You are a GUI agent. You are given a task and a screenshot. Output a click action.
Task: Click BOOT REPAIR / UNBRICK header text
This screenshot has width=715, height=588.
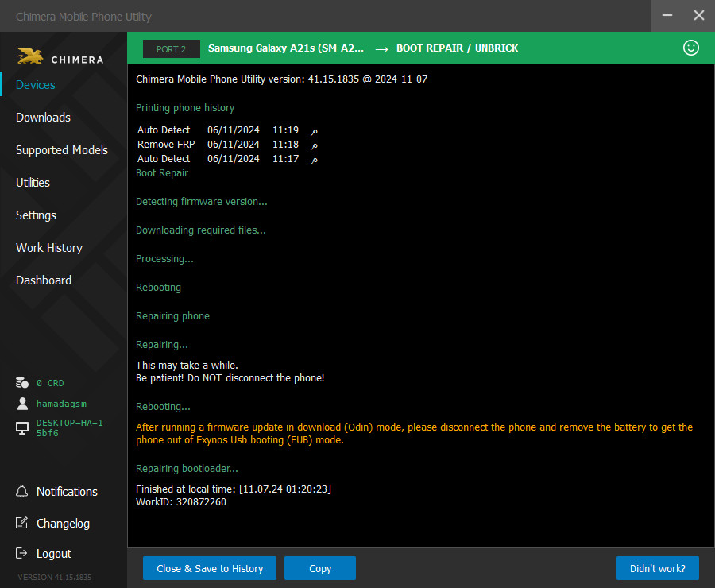tap(457, 48)
